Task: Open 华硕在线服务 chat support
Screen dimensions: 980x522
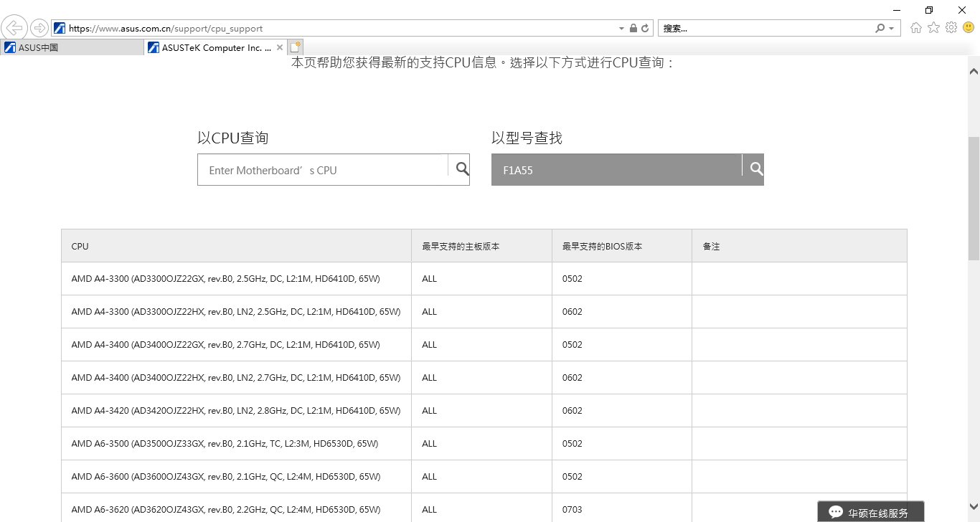Action: 870,511
